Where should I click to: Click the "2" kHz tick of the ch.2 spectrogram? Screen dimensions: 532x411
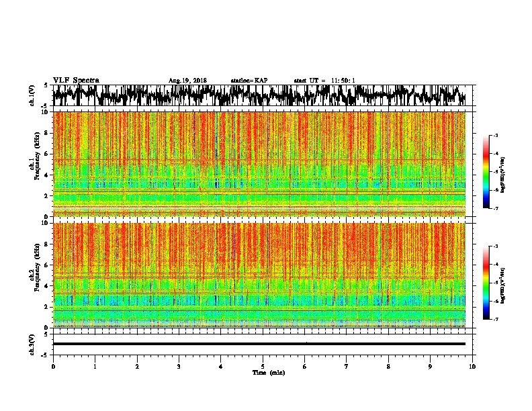(x=47, y=307)
